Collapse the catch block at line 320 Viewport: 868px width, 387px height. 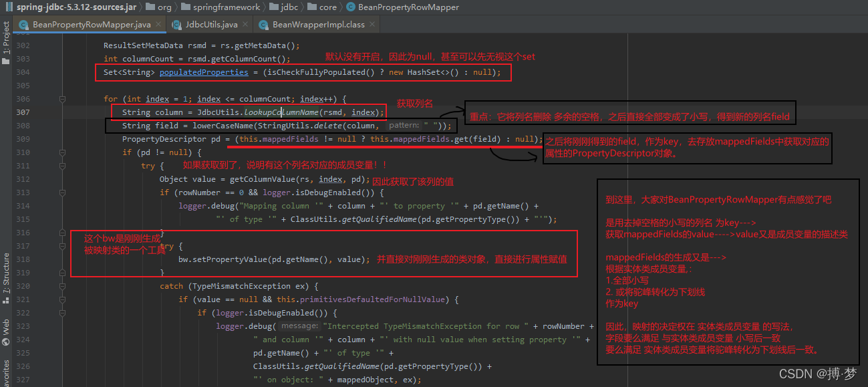coord(63,286)
